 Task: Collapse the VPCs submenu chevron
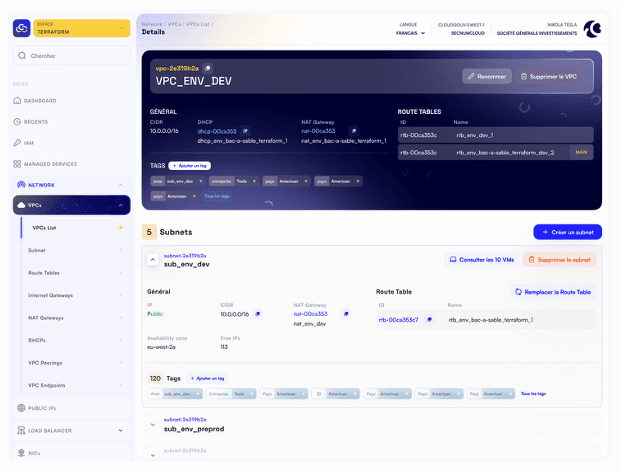[121, 205]
